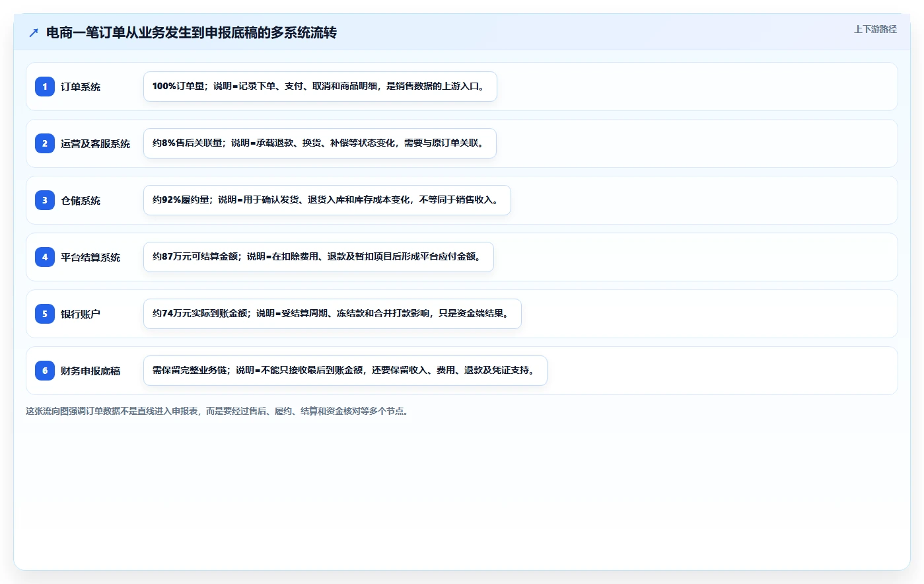Select the step 2 number badge
The width and height of the screenshot is (924, 584).
pos(45,143)
